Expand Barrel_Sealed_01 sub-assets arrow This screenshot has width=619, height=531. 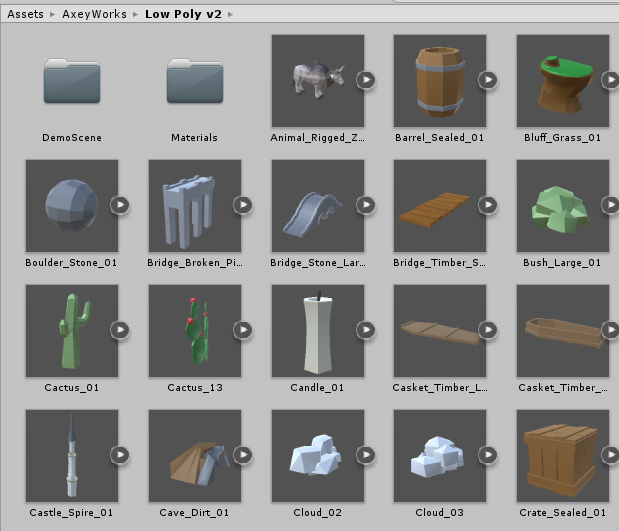pyautogui.click(x=488, y=80)
